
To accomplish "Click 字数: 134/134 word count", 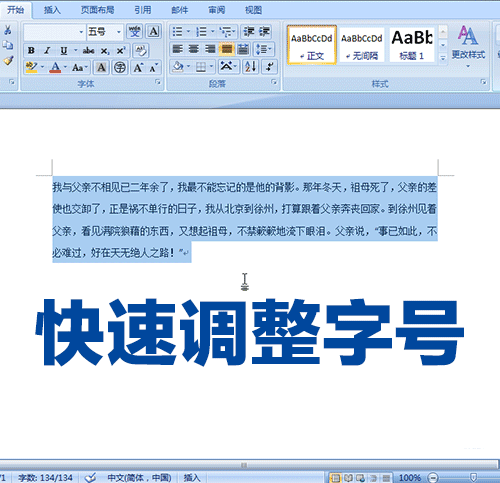I will point(45,478).
